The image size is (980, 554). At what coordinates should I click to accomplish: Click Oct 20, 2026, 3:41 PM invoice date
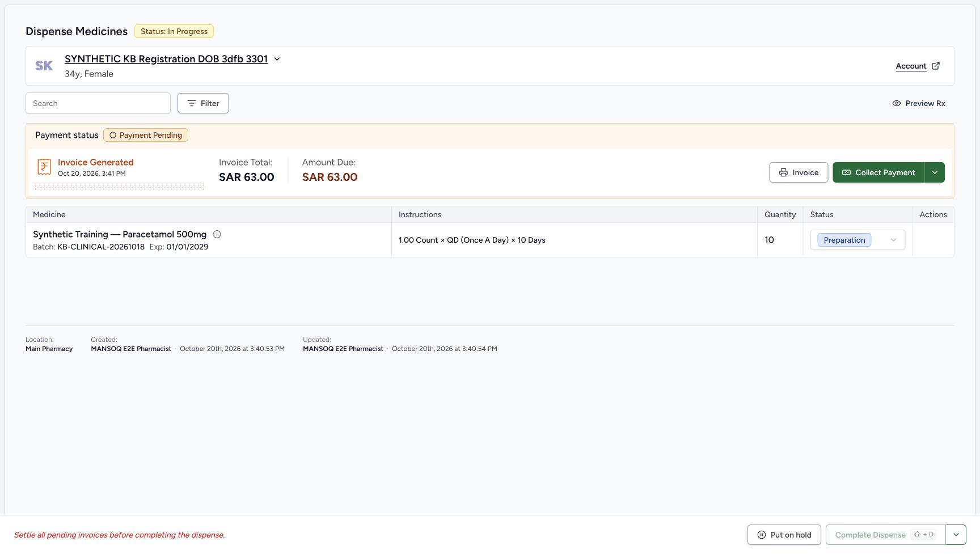(x=92, y=174)
